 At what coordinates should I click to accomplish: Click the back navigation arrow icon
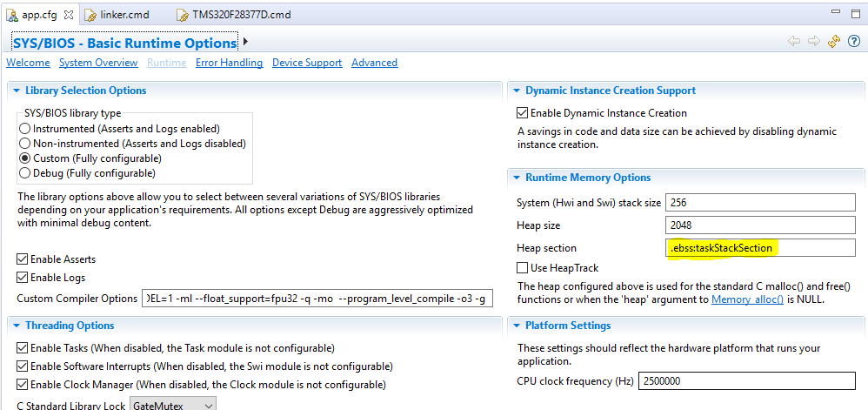tap(793, 42)
